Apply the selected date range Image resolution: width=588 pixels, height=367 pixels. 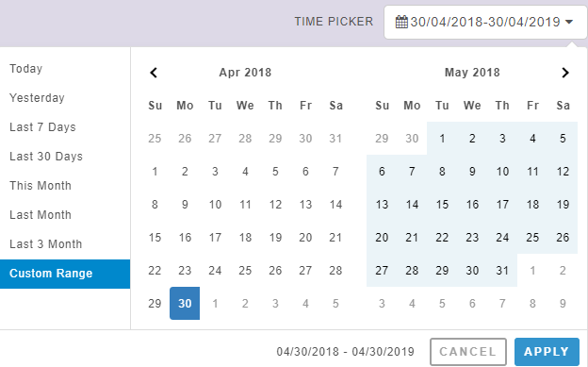coord(547,352)
